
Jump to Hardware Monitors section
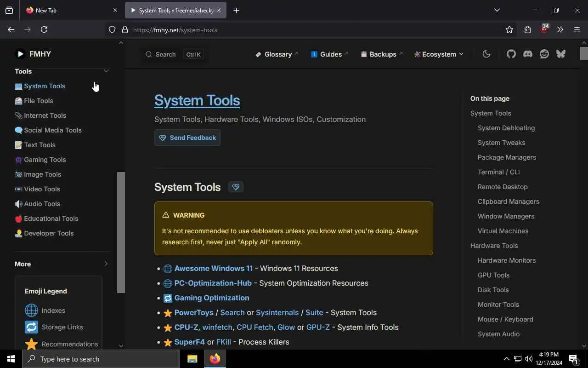click(x=507, y=260)
